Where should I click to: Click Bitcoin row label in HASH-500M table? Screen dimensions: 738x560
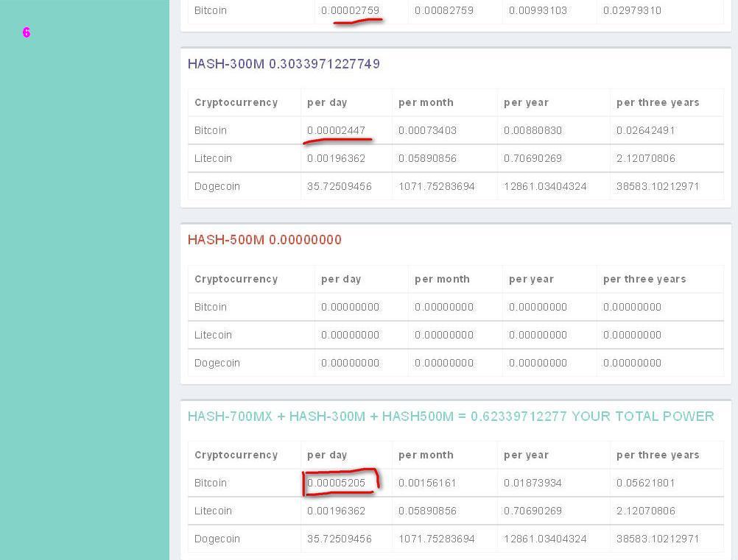click(211, 307)
